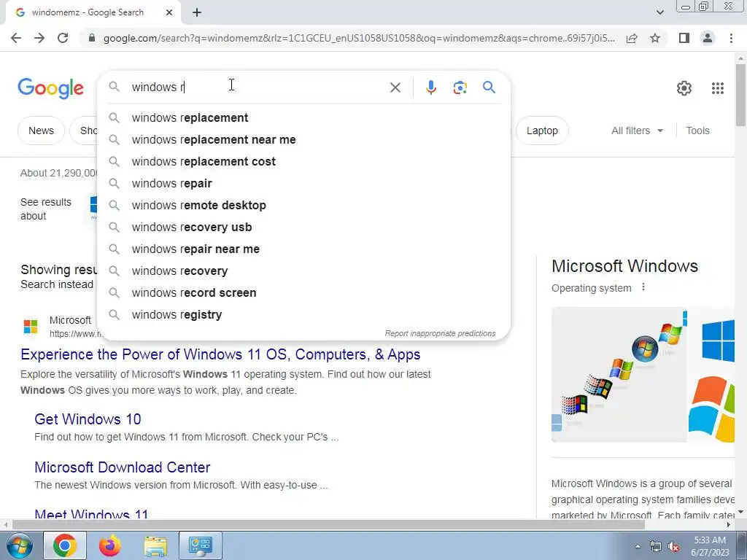The height and width of the screenshot is (560, 747).
Task: Choose the plain 'windows recovery' suggestion
Action: pos(303,271)
